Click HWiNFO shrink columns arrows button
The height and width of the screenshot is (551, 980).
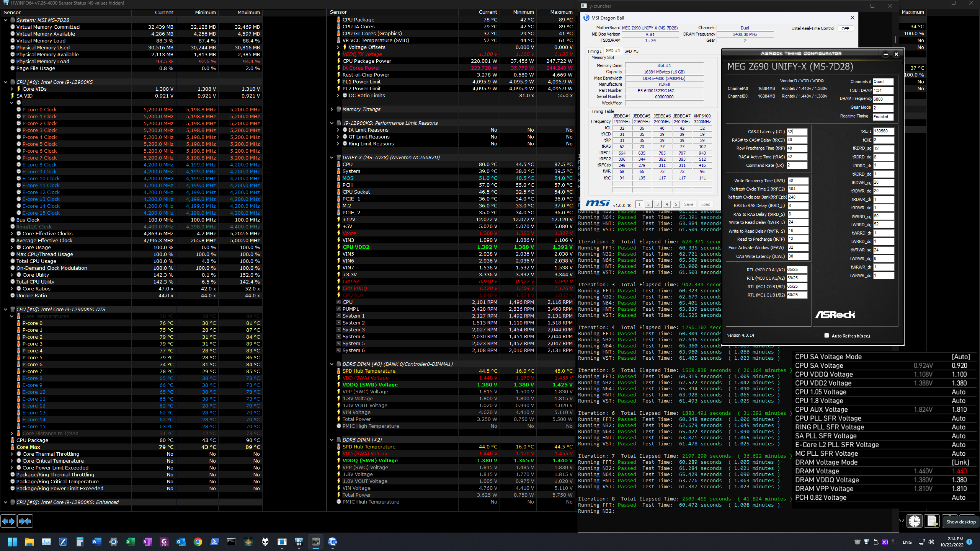[25, 521]
